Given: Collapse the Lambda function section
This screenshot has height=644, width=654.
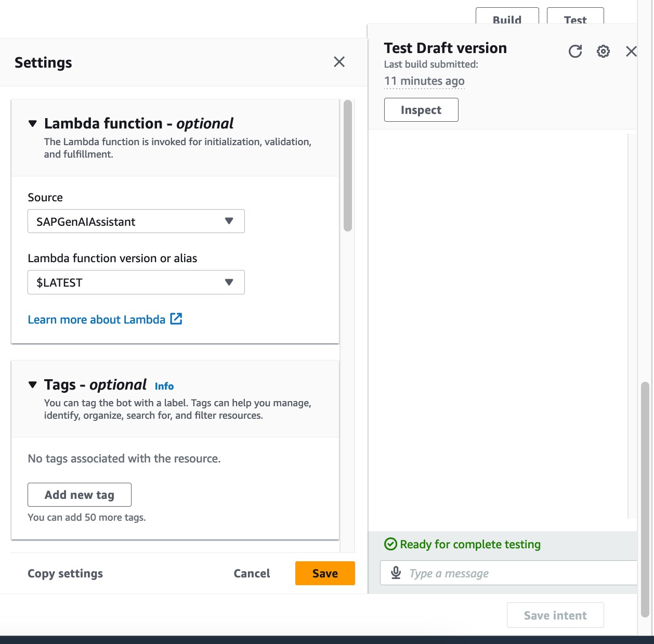Looking at the screenshot, I should 33,124.
